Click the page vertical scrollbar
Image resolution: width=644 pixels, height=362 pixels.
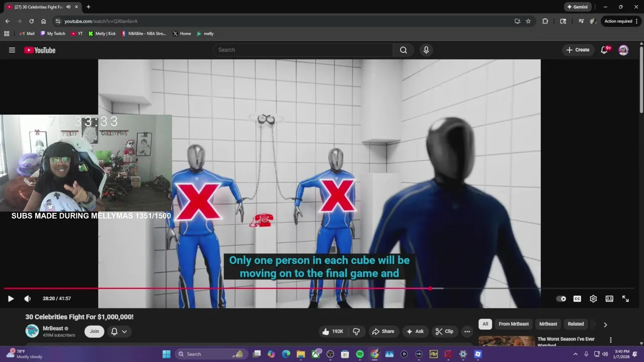(641, 80)
